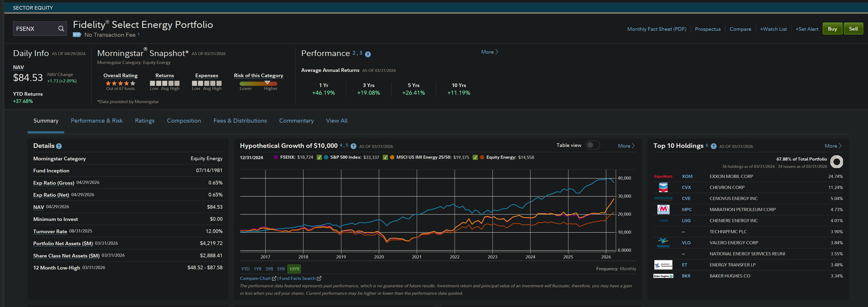Click the Compare link in header
The width and height of the screenshot is (868, 307).
coord(740,29)
